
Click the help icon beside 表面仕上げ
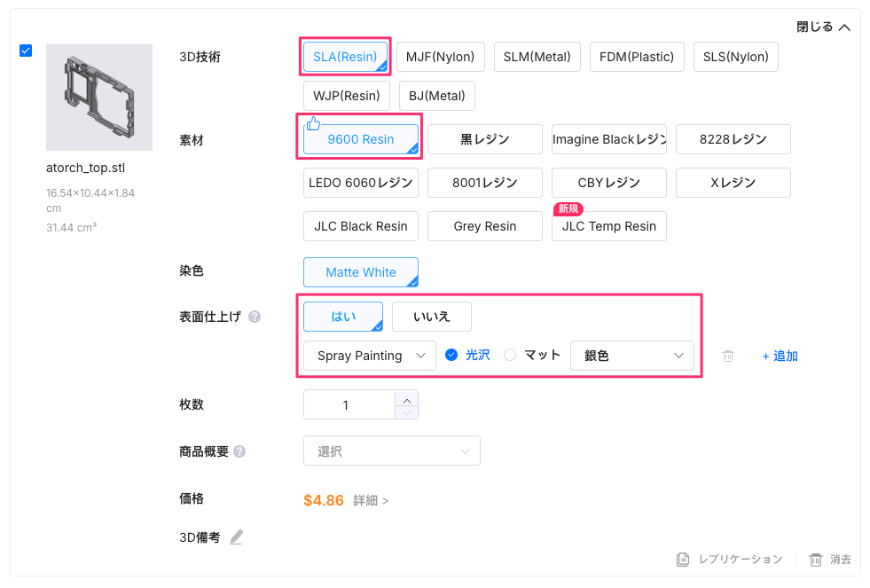255,317
